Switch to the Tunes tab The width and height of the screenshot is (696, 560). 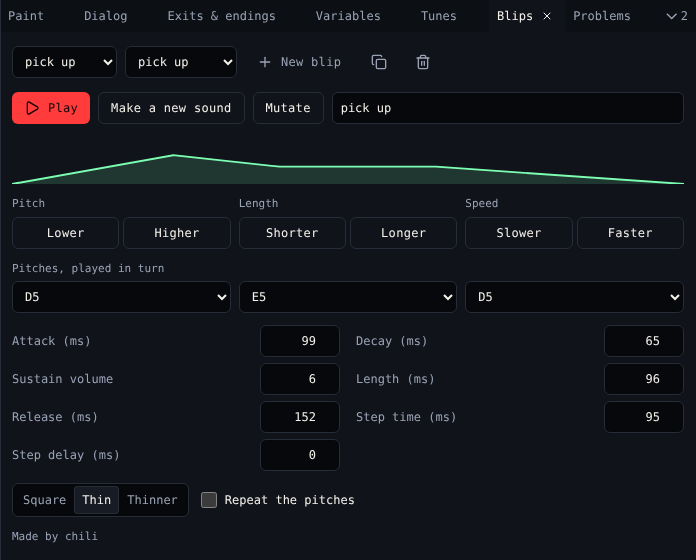click(439, 16)
